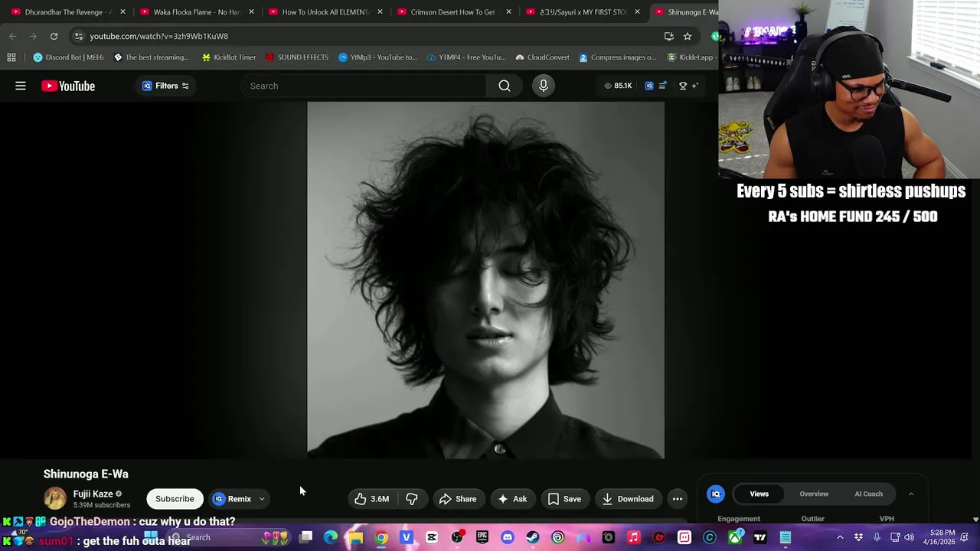
Task: Open TradingView from the taskbar
Action: (x=760, y=537)
